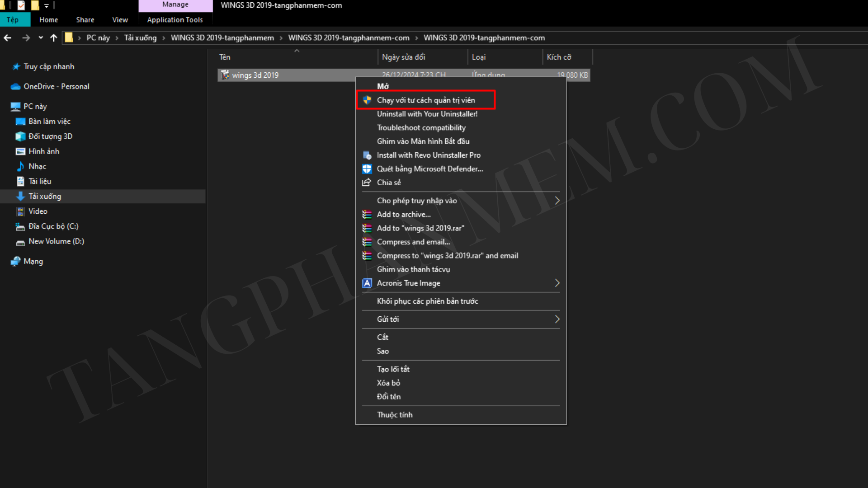868x488 pixels.
Task: Click the admin shield icon in context menu
Action: point(367,100)
